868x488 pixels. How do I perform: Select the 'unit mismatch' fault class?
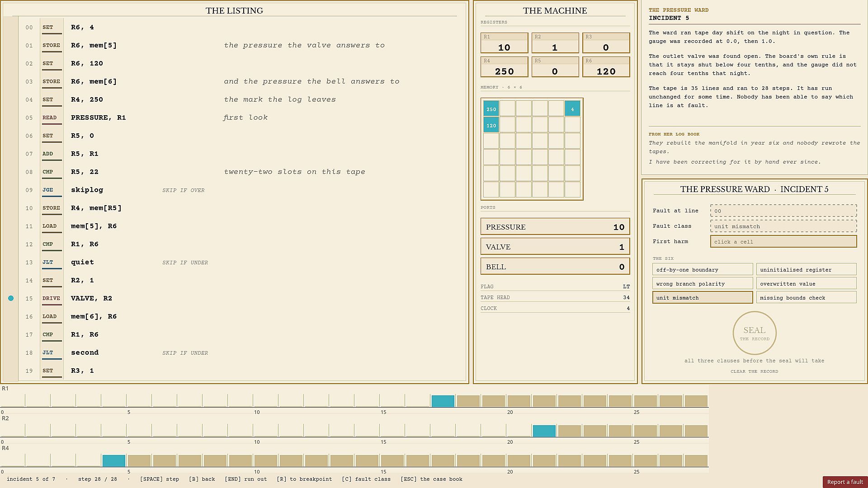703,298
